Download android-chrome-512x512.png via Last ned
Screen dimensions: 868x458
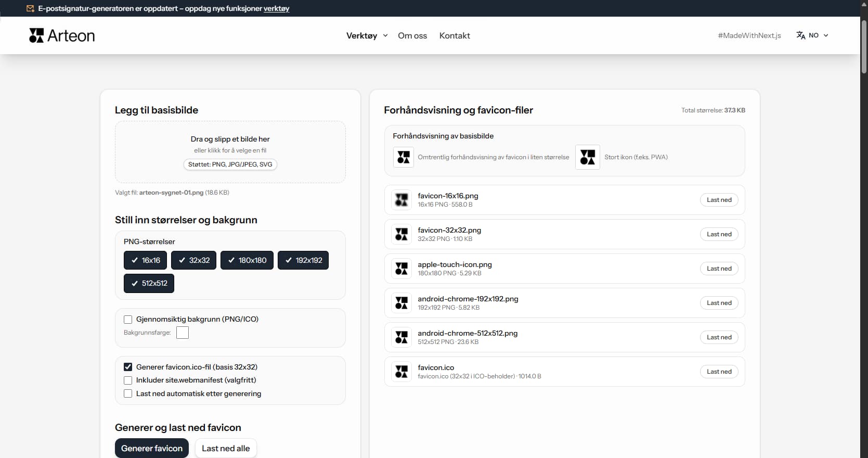pyautogui.click(x=719, y=337)
